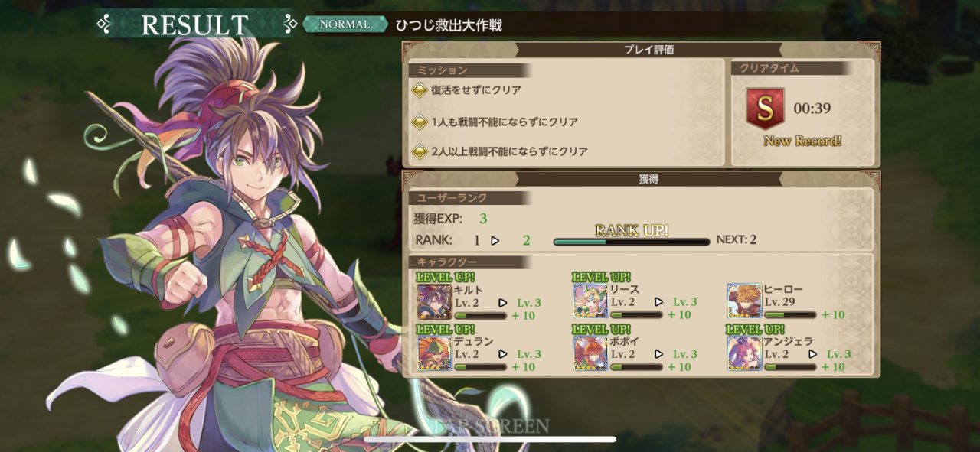Viewport: 980px width, 452px height.
Task: Tap the New Record! label
Action: [x=802, y=141]
